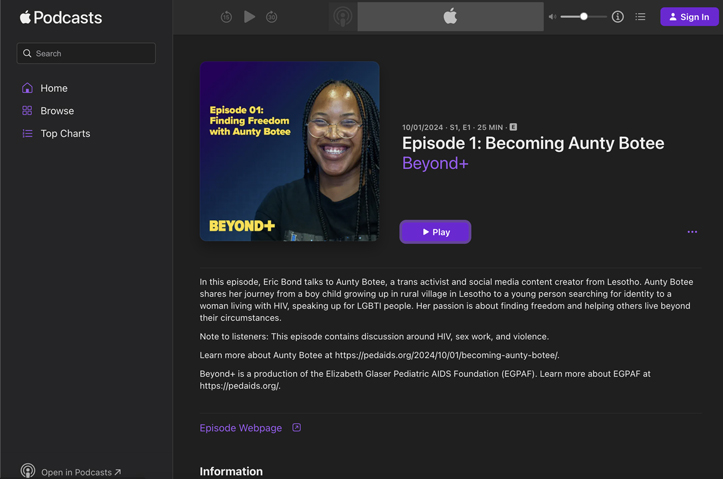The image size is (723, 479).
Task: Open the Episode Webpage link
Action: 241,428
